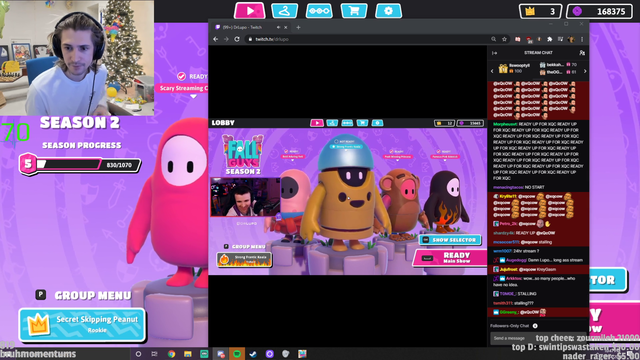
Task: Select the Play tab in Fall Guys top bar
Action: coord(250,11)
